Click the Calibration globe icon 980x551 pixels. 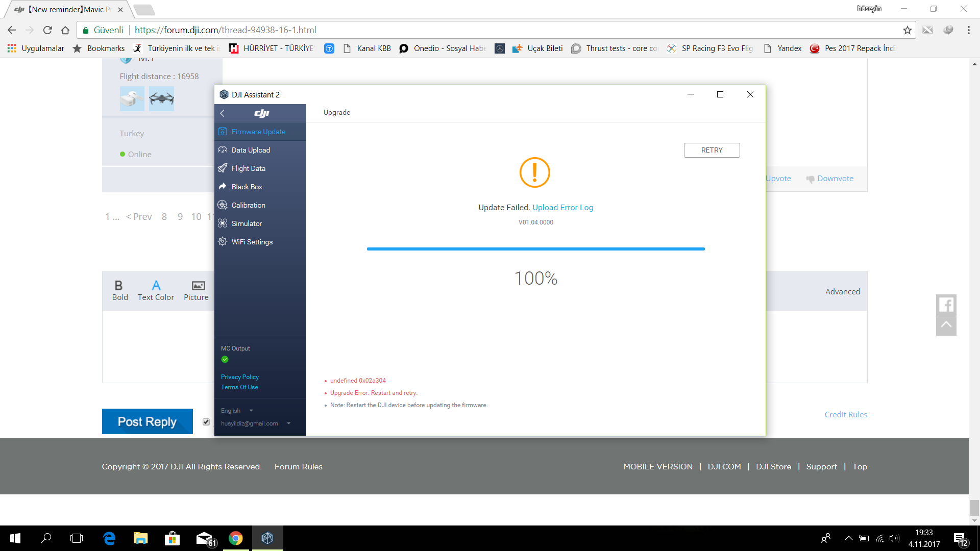click(223, 205)
